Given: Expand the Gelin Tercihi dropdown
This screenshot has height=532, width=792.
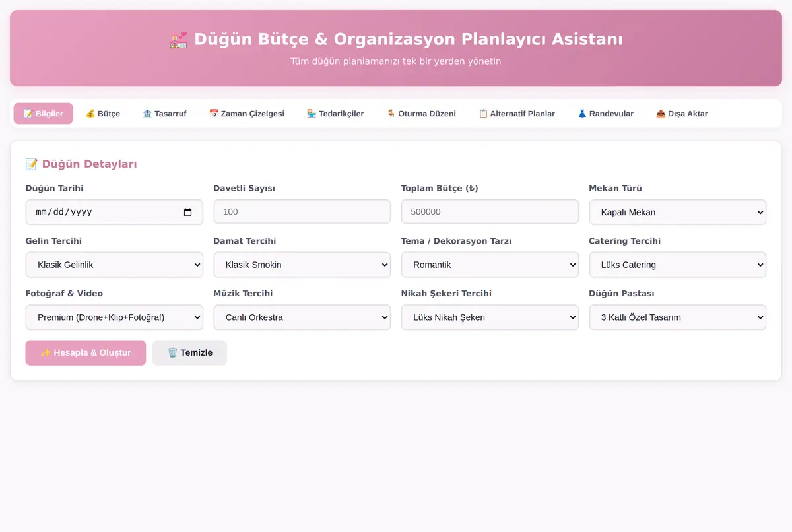Looking at the screenshot, I should point(114,265).
